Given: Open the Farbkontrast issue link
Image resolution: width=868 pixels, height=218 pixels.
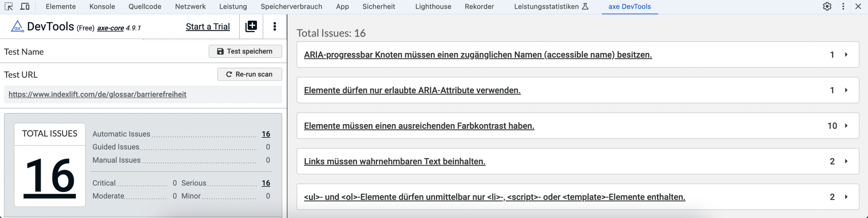Looking at the screenshot, I should tap(419, 126).
